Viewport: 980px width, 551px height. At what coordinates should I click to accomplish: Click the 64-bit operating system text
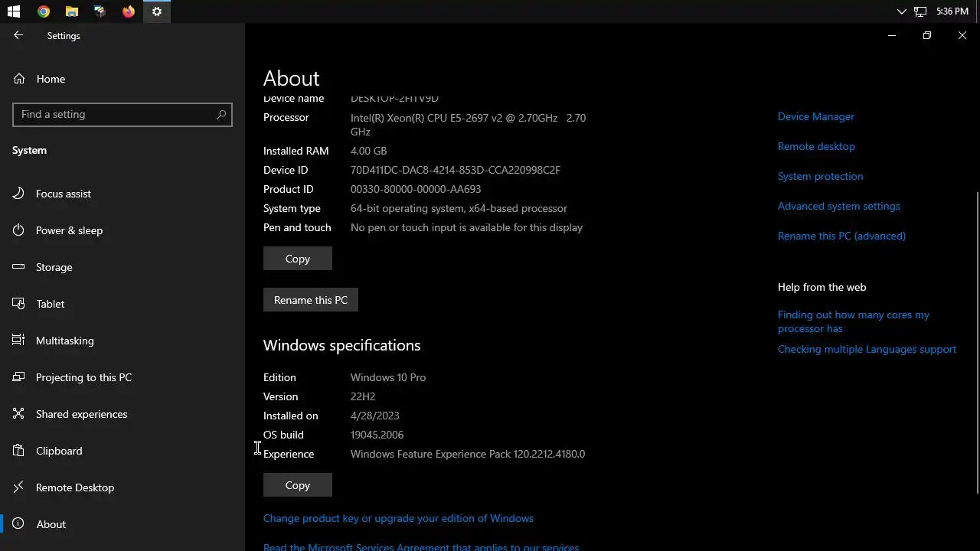(x=459, y=208)
